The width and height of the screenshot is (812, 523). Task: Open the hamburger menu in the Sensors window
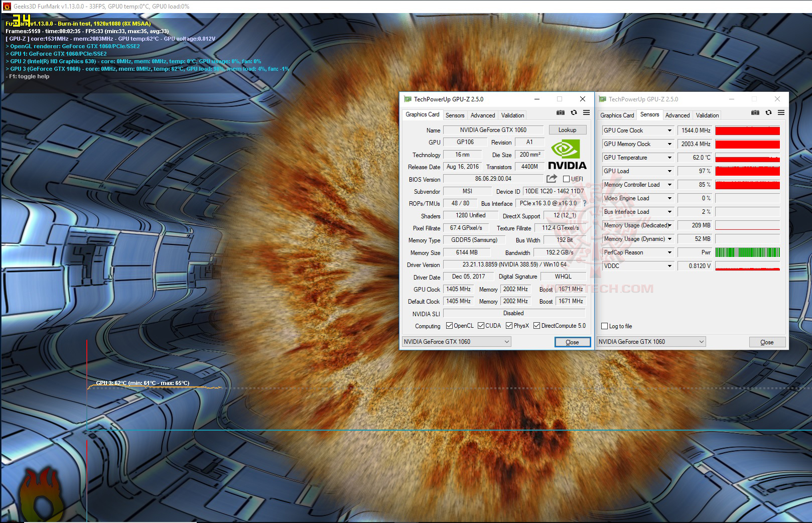pos(781,113)
